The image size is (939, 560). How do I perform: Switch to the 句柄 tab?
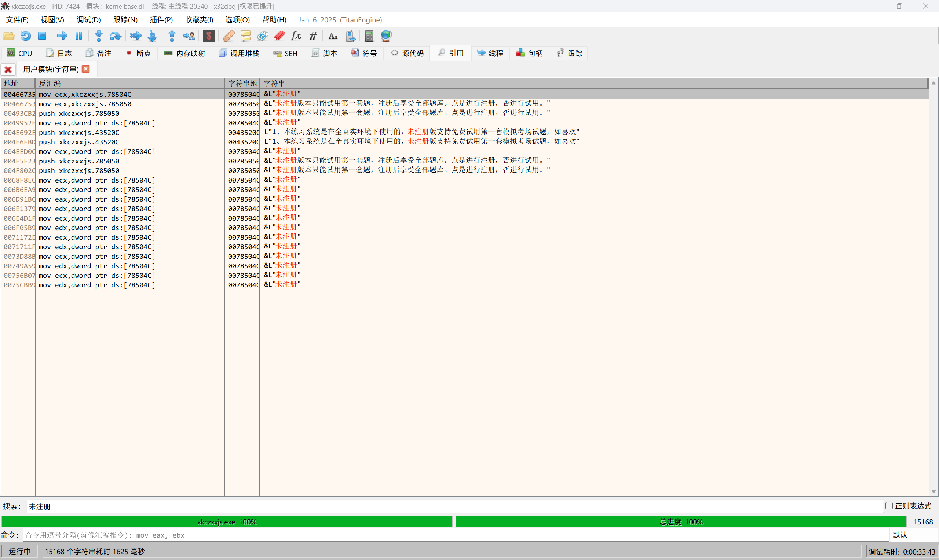point(530,53)
